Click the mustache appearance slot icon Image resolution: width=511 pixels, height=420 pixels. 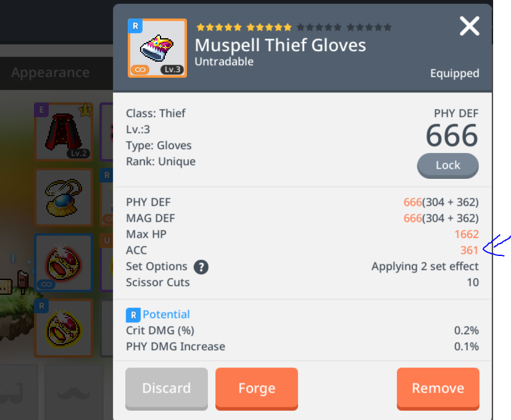click(73, 392)
